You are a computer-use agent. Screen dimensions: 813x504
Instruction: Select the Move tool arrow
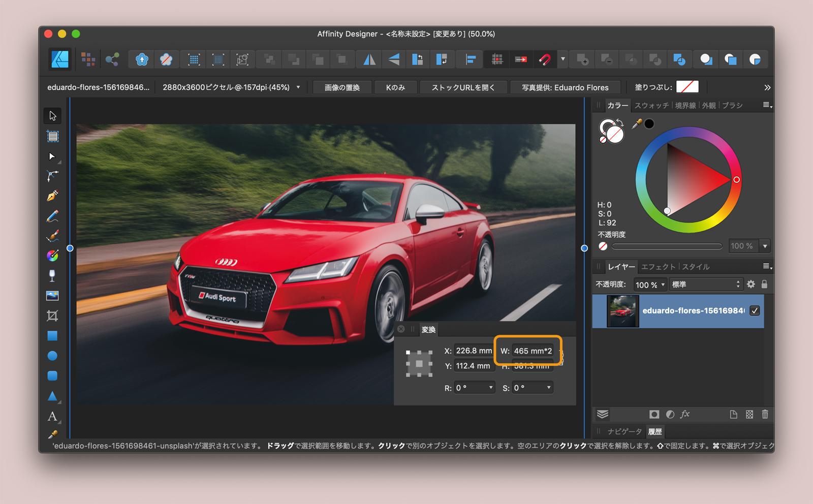[x=52, y=116]
